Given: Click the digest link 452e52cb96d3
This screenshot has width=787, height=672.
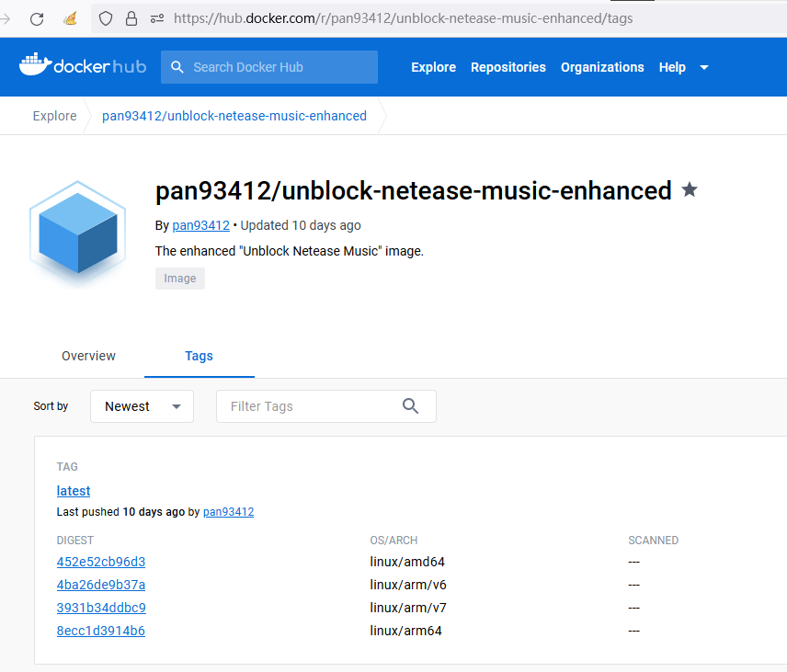Looking at the screenshot, I should (x=100, y=561).
